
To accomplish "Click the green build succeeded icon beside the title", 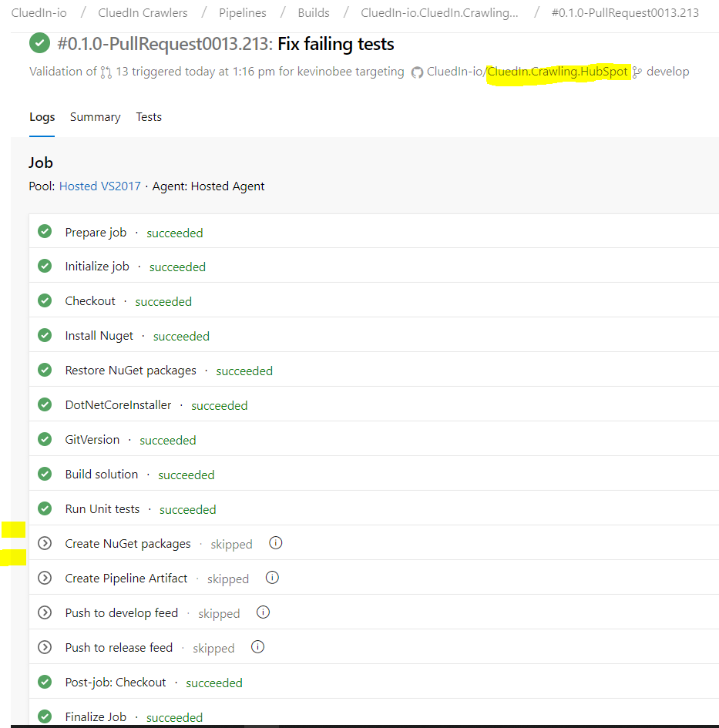I will pos(39,43).
